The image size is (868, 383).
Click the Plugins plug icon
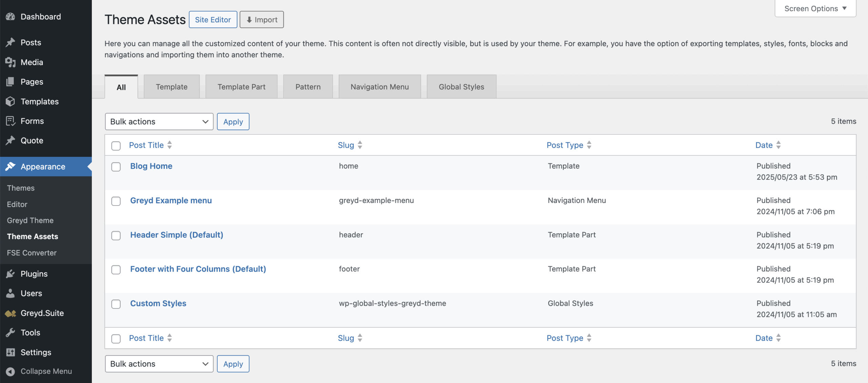[11, 274]
